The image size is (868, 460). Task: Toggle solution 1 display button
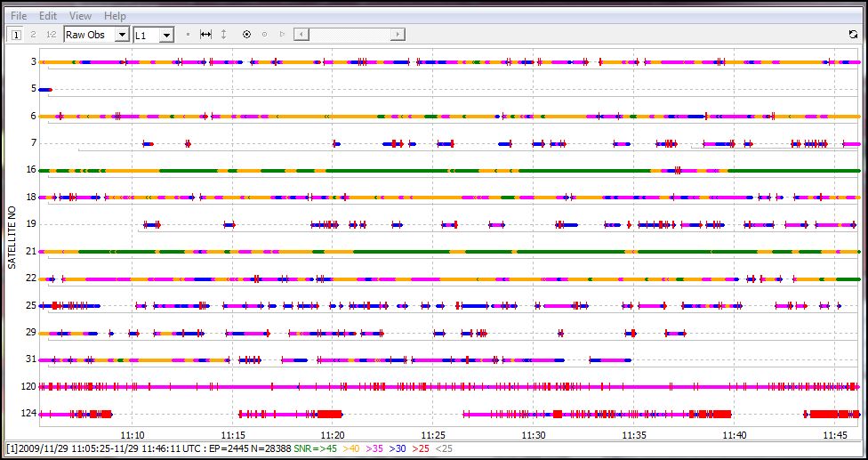pos(16,35)
